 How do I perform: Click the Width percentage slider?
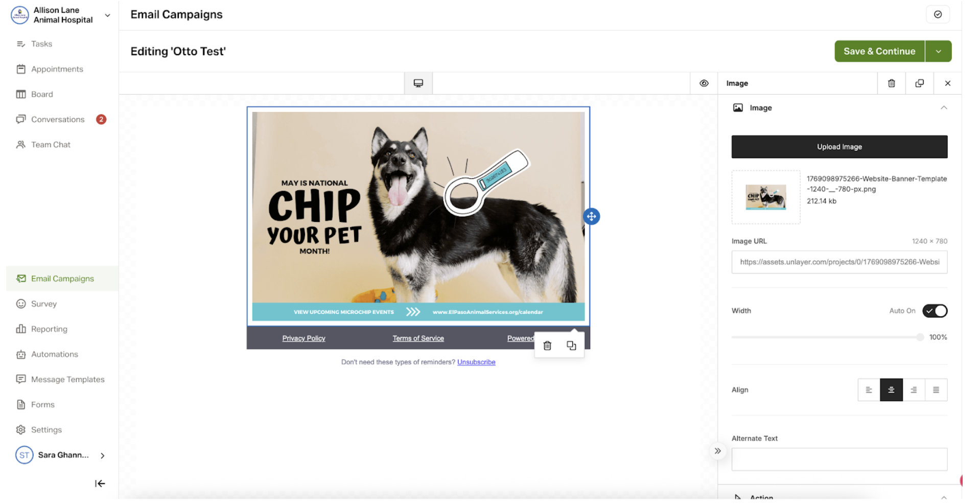point(826,337)
